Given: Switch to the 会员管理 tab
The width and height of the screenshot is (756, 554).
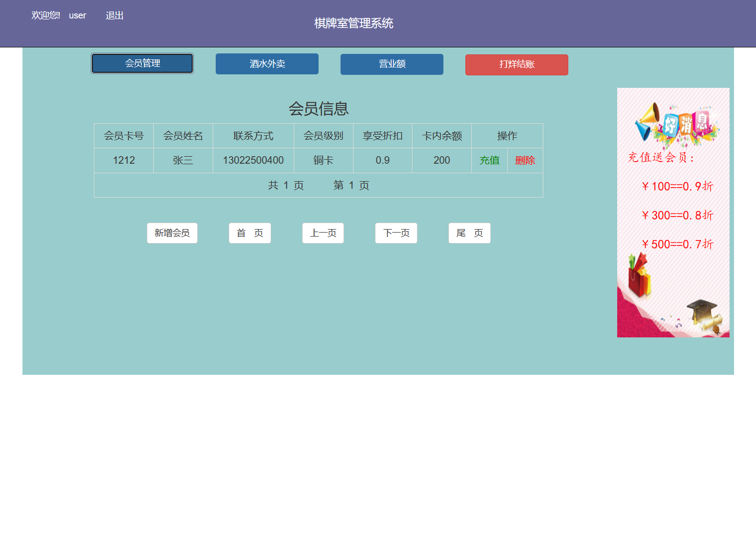Looking at the screenshot, I should tap(142, 63).
